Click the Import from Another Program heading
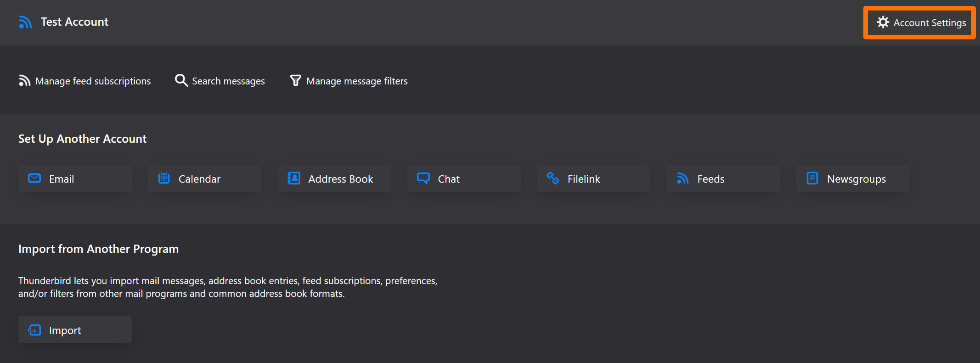 (x=98, y=249)
